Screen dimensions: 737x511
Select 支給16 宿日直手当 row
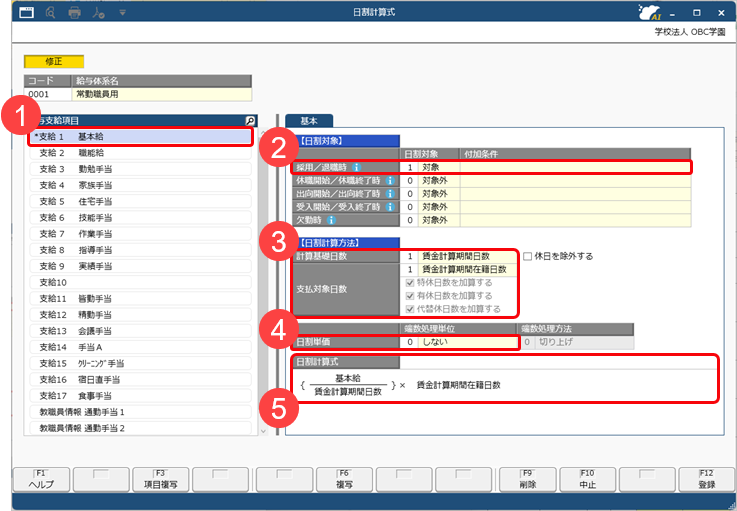point(141,380)
